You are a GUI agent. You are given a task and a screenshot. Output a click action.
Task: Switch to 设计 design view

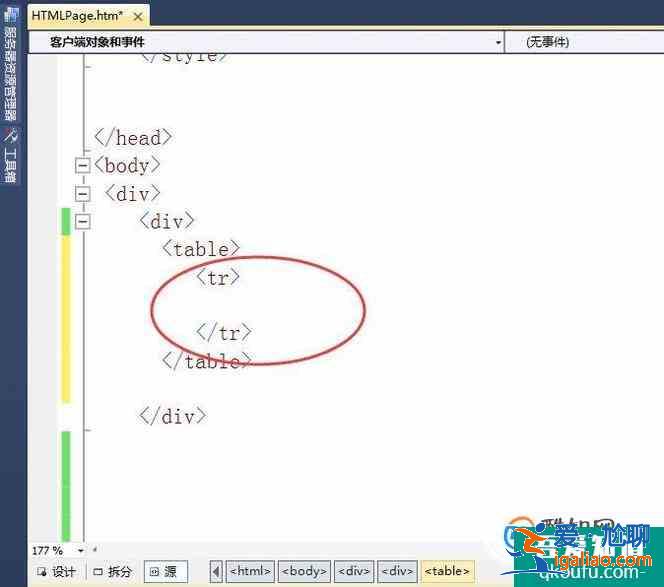click(56, 572)
